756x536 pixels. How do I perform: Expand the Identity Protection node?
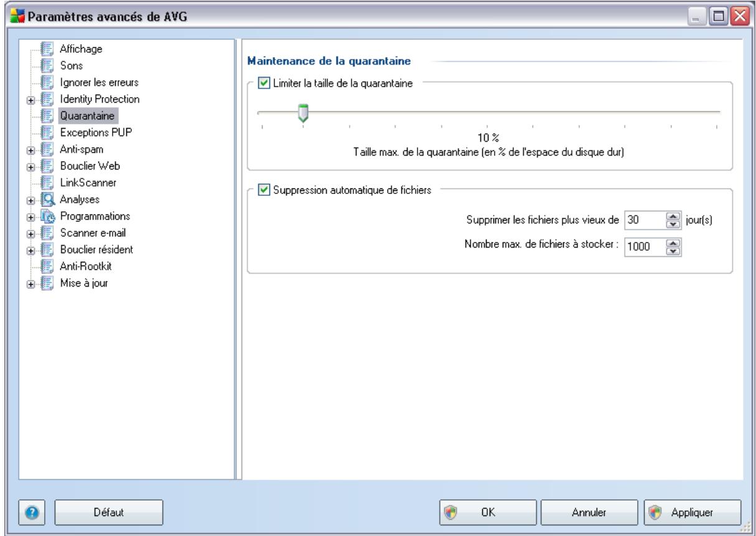(x=30, y=99)
